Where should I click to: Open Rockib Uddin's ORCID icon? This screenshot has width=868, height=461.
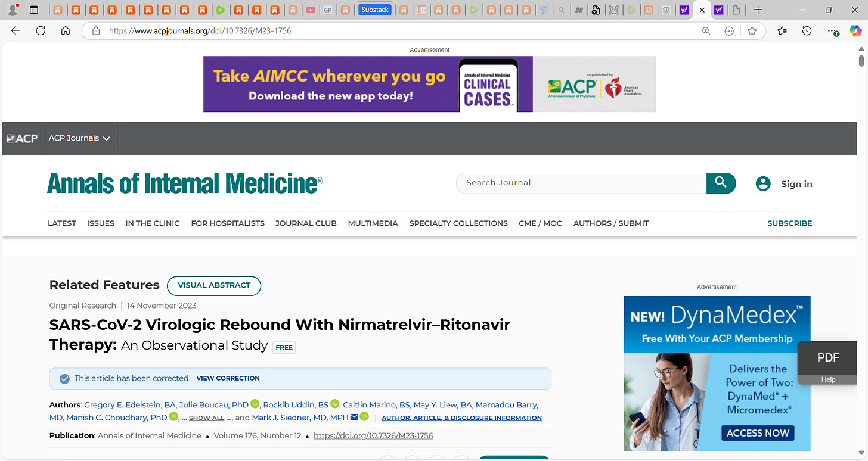(x=335, y=404)
